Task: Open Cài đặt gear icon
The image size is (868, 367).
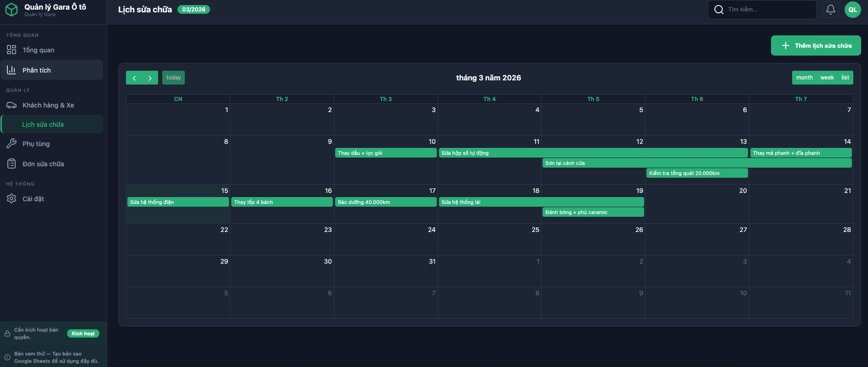Action: [x=11, y=199]
